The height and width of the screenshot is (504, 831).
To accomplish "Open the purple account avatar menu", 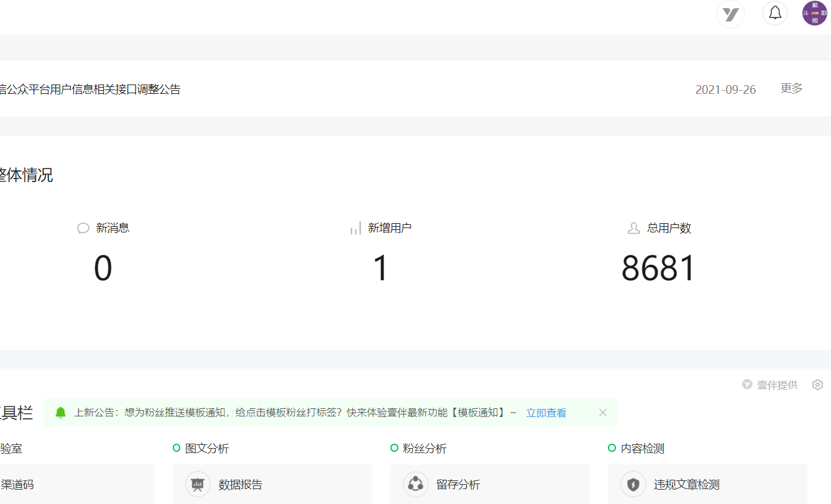I will [814, 13].
